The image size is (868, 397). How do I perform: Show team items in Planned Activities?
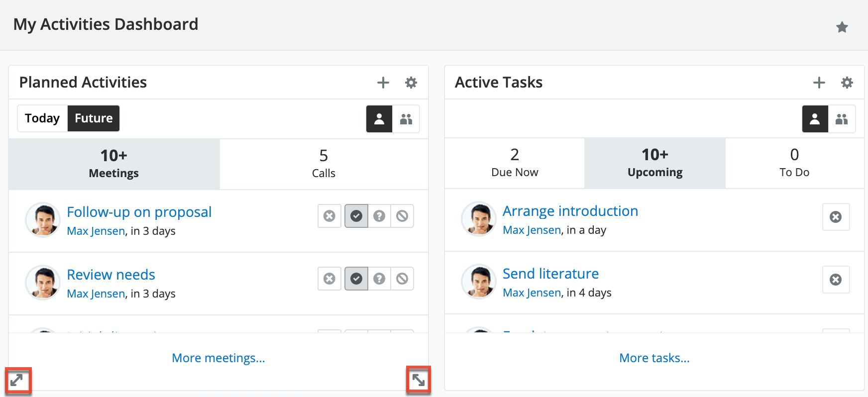(406, 119)
